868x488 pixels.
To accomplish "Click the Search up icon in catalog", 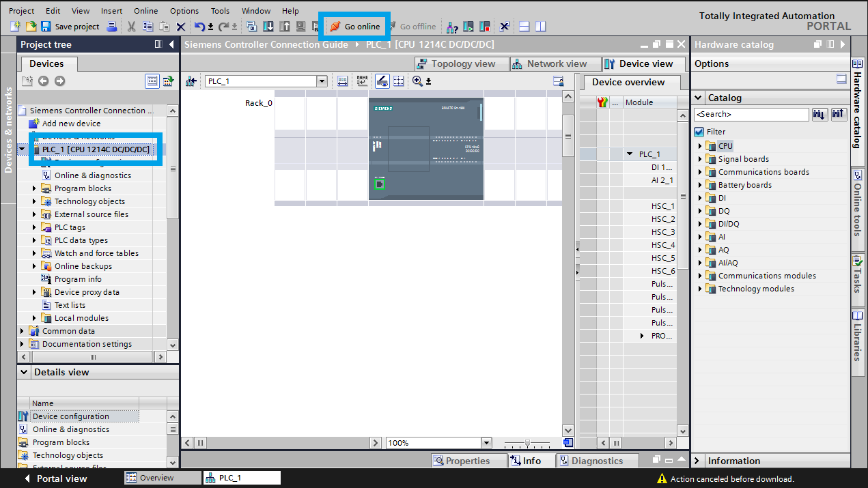I will 838,114.
